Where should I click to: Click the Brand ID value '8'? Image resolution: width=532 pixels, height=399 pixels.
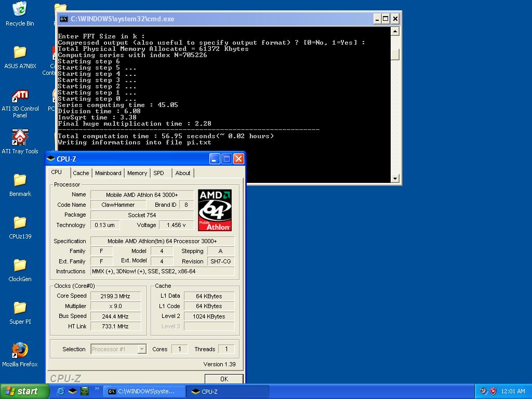[x=186, y=205]
